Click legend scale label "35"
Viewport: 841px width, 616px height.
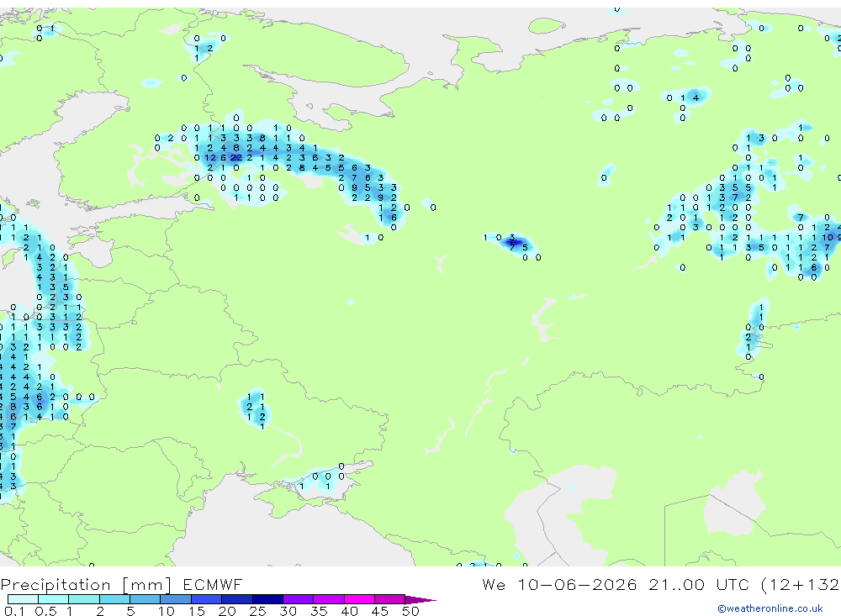(319, 611)
